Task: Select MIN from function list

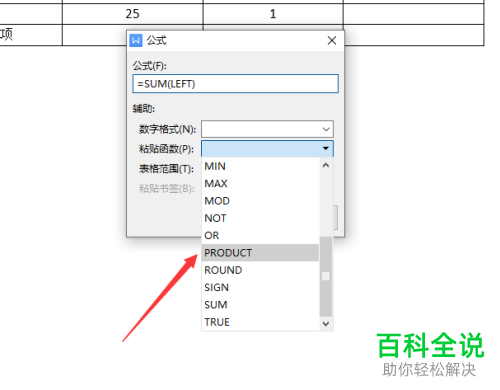Action: click(x=260, y=166)
